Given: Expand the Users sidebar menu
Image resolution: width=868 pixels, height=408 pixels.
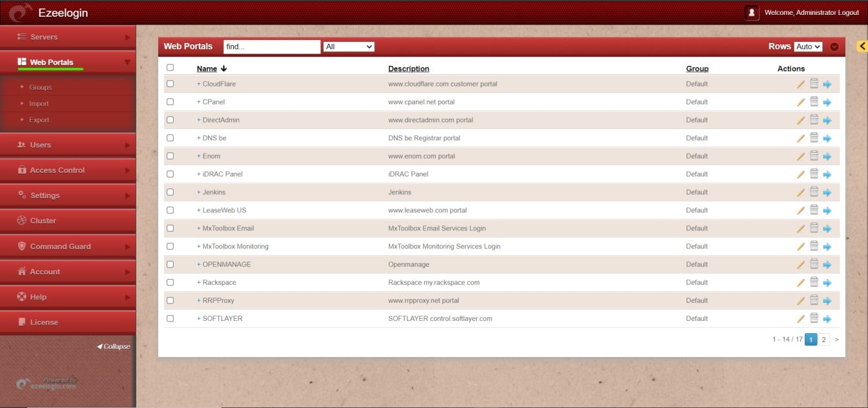Looking at the screenshot, I should [x=68, y=145].
